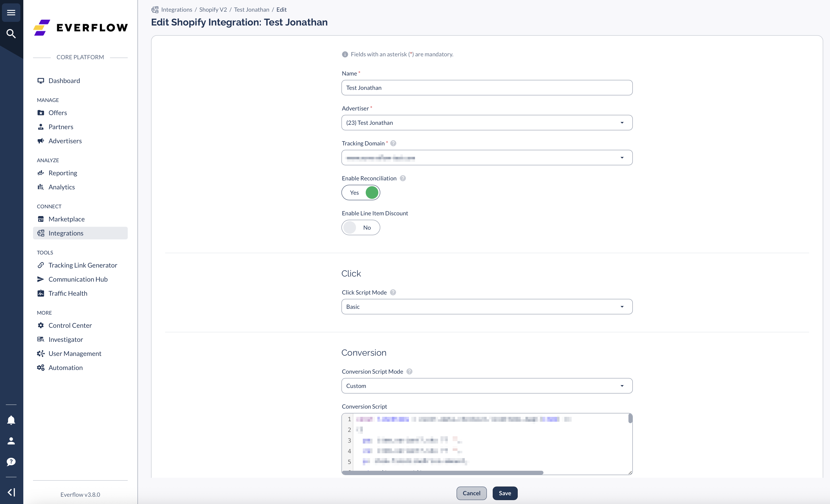Click the Investigator icon

tap(41, 339)
